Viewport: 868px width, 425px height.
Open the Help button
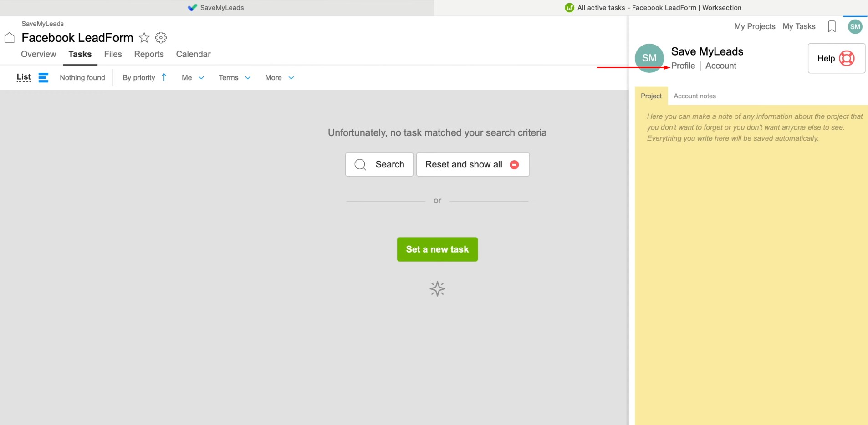(x=836, y=58)
